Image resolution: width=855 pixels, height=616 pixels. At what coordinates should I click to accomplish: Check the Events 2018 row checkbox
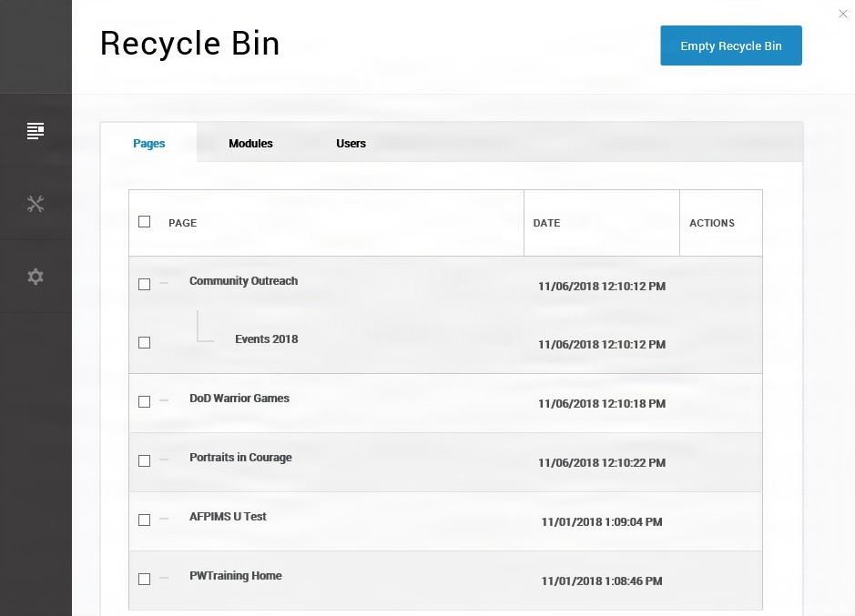point(144,342)
